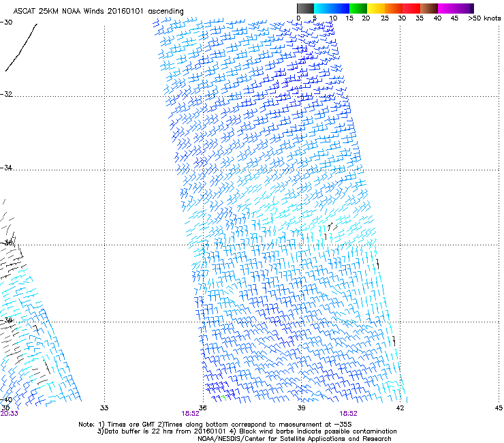Image resolution: width=504 pixels, height=443 pixels.
Task: Click the '20' label on the color scale
Action: pos(366,18)
